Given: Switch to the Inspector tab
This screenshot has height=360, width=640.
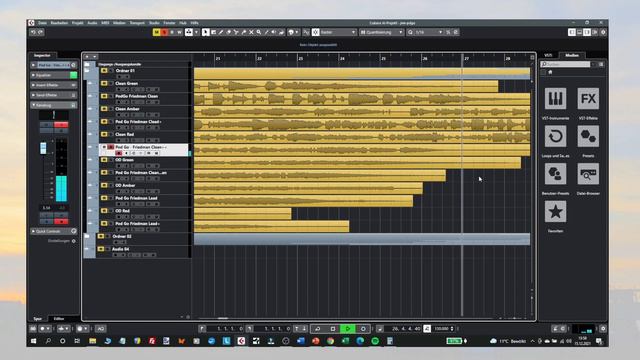Looking at the screenshot, I should click(x=42, y=55).
